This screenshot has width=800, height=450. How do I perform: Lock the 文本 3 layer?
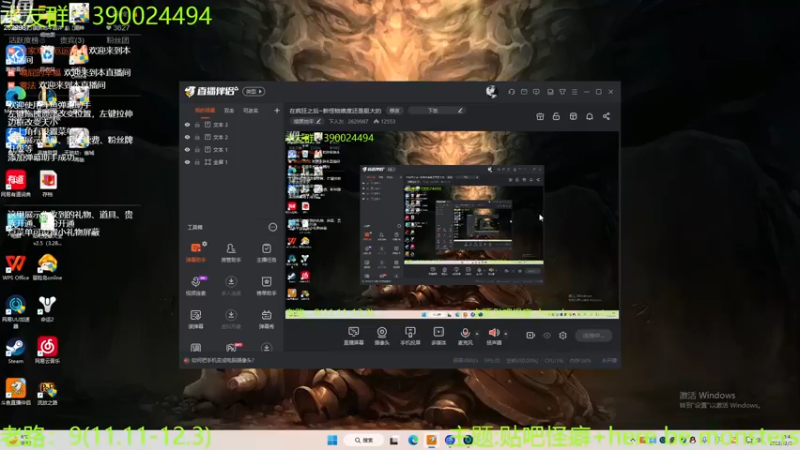197,124
